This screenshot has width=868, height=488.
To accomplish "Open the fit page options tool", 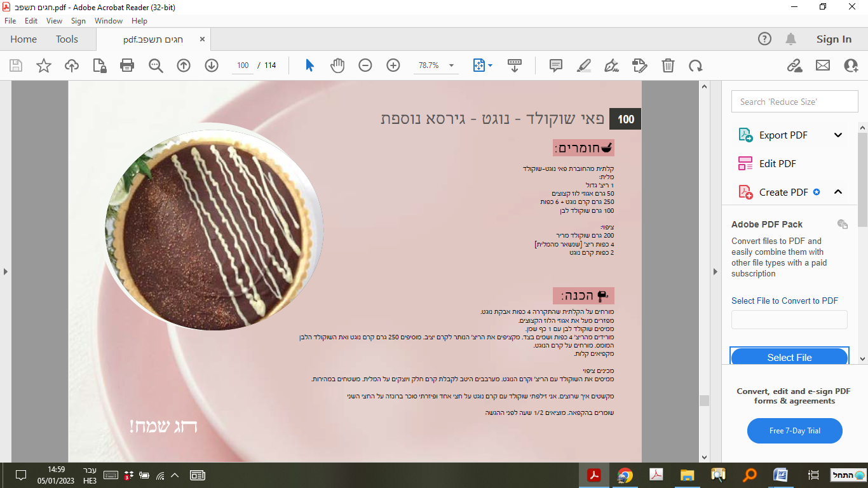I will (x=482, y=65).
